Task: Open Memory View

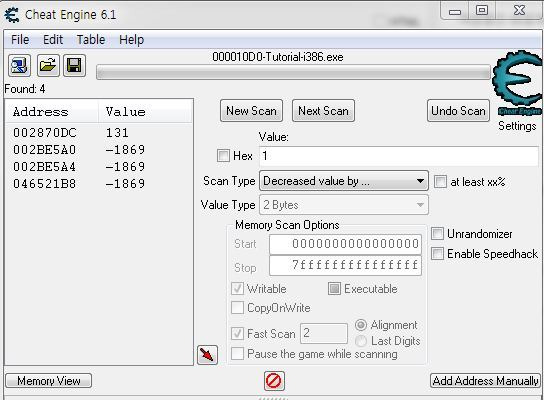Action: (49, 381)
